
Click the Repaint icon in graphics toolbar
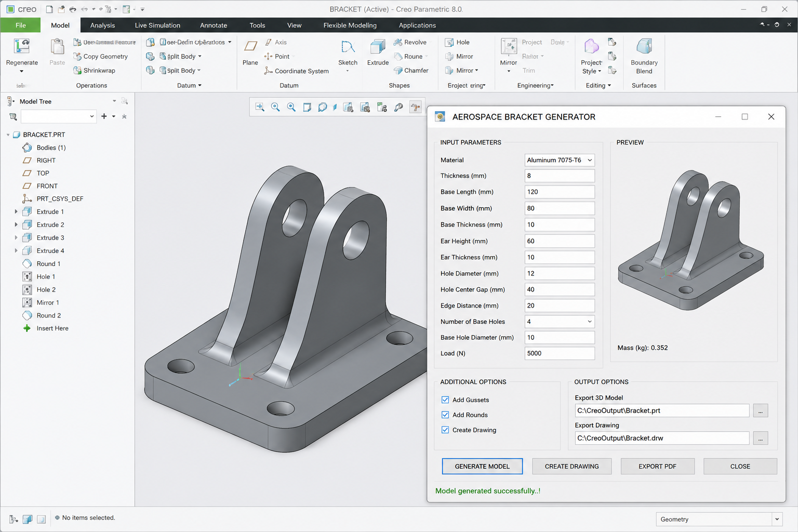(x=307, y=107)
